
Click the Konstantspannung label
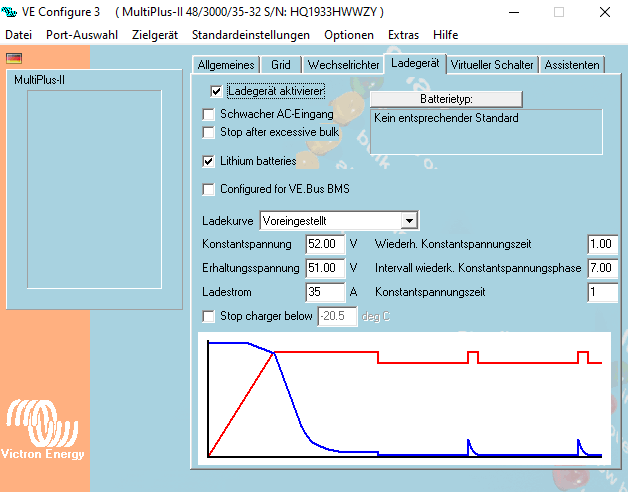pyautogui.click(x=247, y=244)
